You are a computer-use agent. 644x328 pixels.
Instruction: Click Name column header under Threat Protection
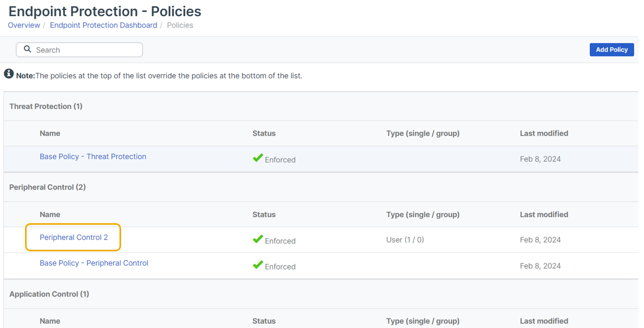(50, 133)
